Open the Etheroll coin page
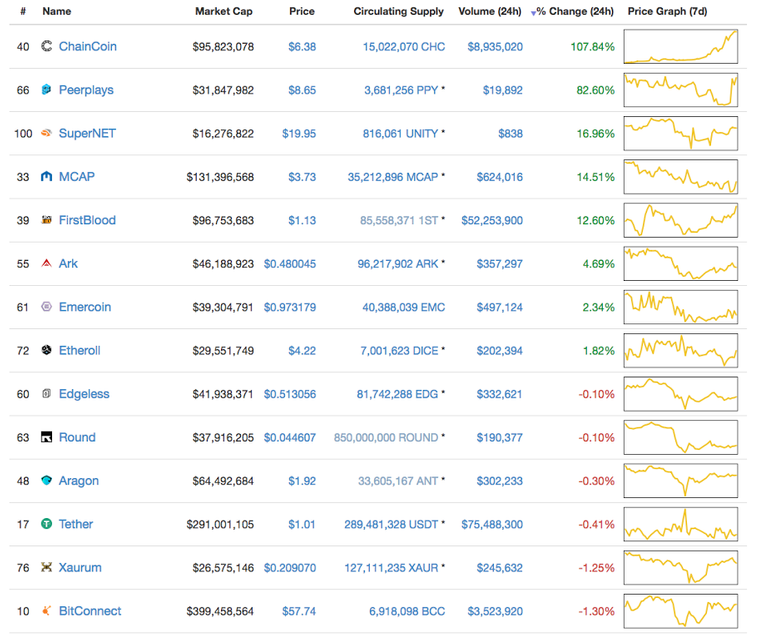This screenshot has width=768, height=635. click(79, 350)
